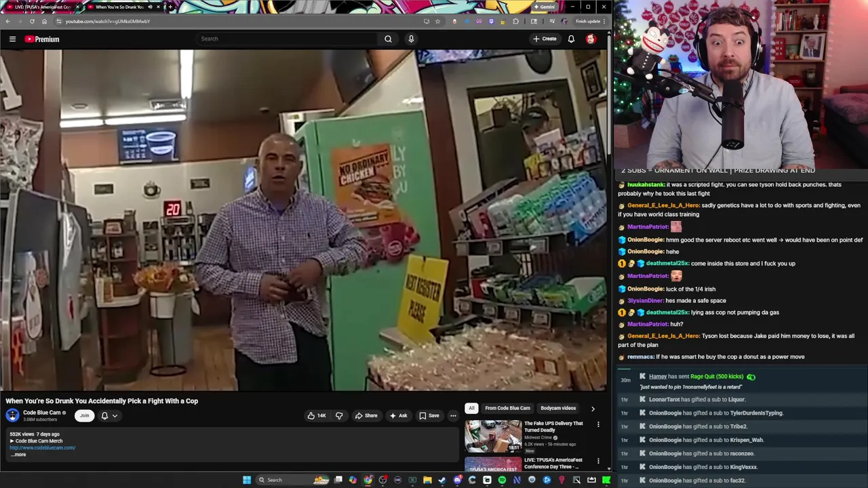Click the Twitch extension icon in Chrome toolbar
This screenshot has height=488, width=868.
(x=491, y=21)
